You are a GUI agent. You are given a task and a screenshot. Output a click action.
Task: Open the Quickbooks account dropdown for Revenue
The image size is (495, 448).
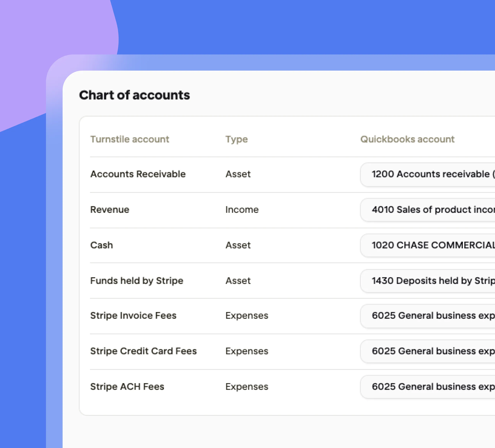pyautogui.click(x=430, y=210)
